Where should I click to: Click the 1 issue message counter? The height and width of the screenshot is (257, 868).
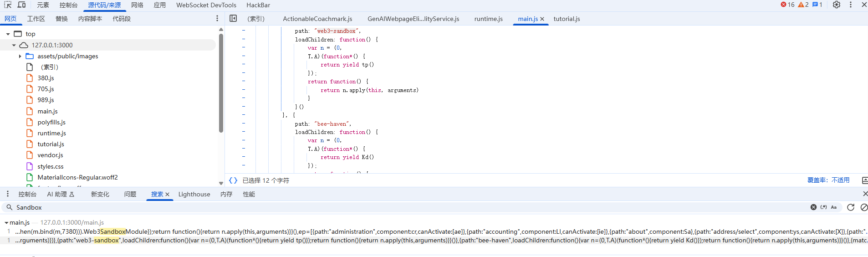(x=817, y=5)
